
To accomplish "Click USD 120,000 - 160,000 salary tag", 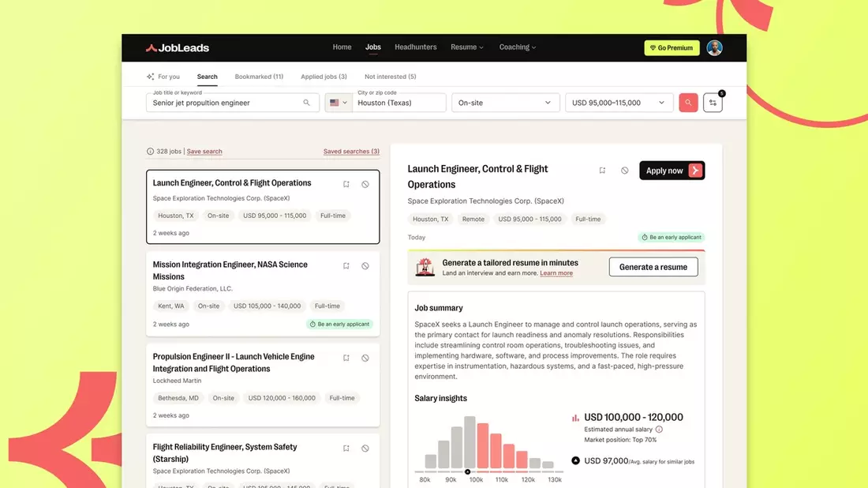I will click(x=282, y=398).
